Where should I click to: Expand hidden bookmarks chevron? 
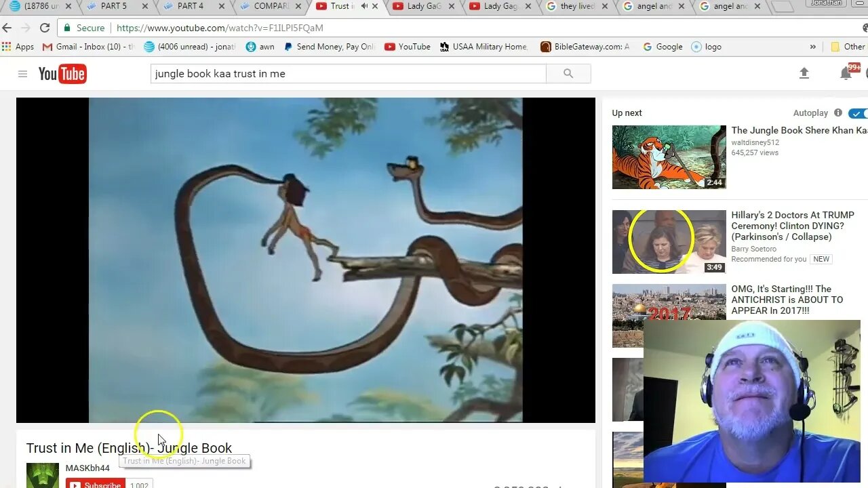[812, 47]
